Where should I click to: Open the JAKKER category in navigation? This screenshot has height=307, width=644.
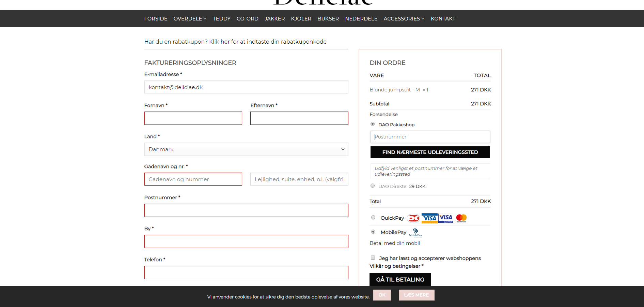[274, 19]
